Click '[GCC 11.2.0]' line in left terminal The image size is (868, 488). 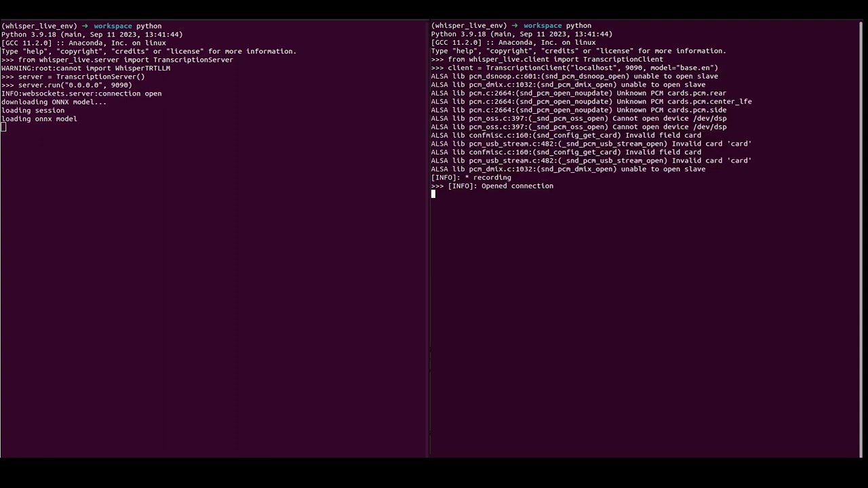tap(83, 43)
